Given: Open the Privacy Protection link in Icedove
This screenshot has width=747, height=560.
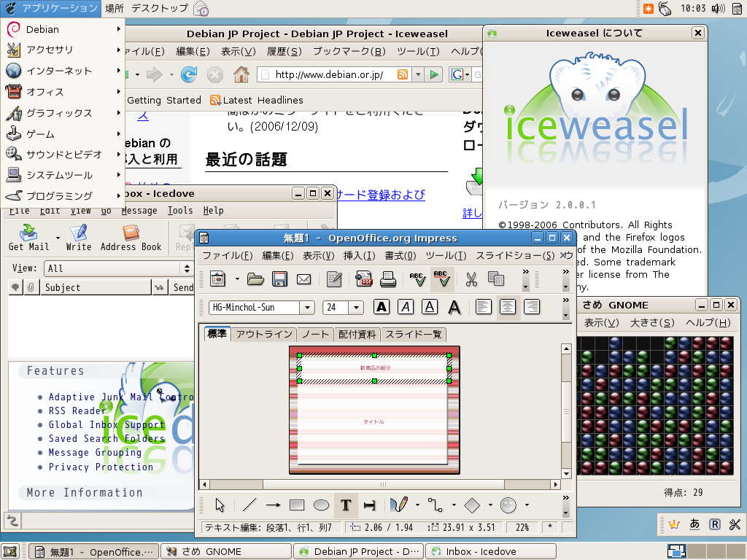Looking at the screenshot, I should click(101, 467).
